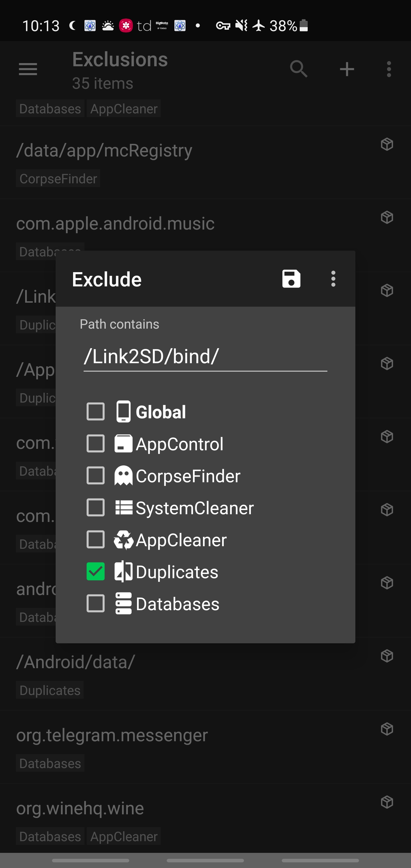Check the SystemCleaner option
The height and width of the screenshot is (868, 411).
(96, 507)
